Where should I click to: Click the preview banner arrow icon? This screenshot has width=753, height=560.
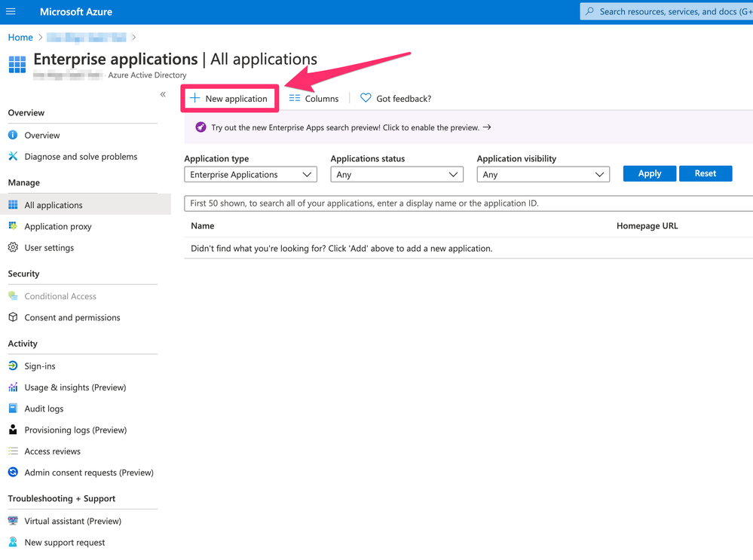pyautogui.click(x=487, y=127)
